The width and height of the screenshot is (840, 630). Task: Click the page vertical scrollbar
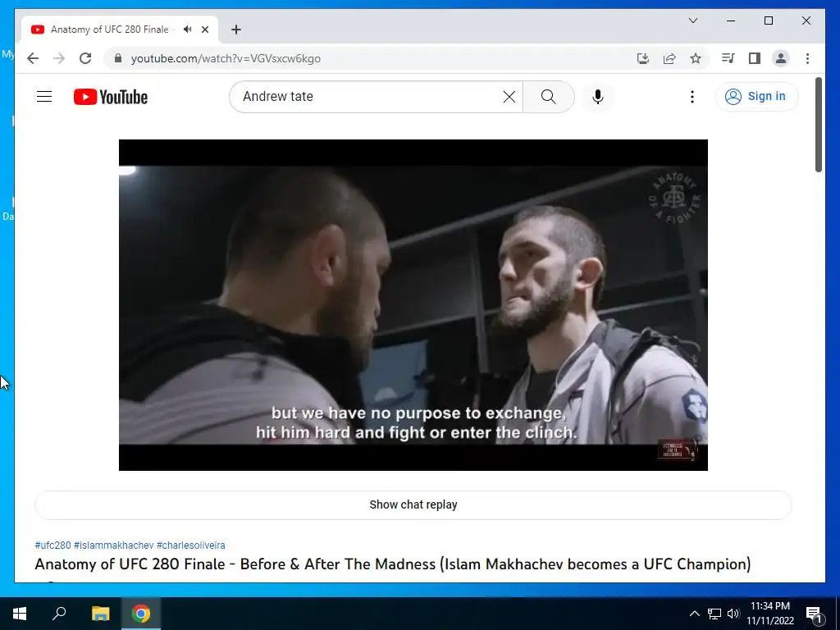pyautogui.click(x=819, y=125)
